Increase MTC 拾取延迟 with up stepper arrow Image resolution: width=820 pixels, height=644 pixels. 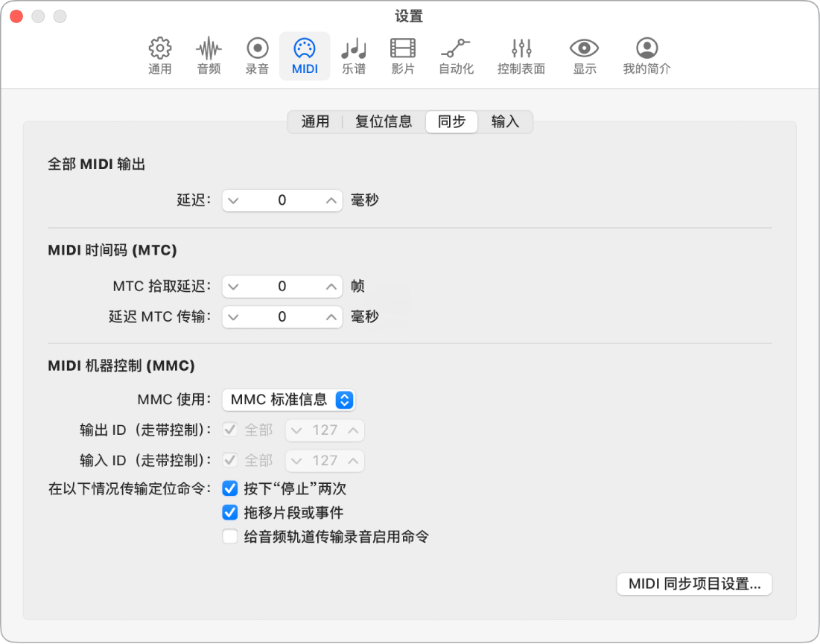click(x=333, y=286)
